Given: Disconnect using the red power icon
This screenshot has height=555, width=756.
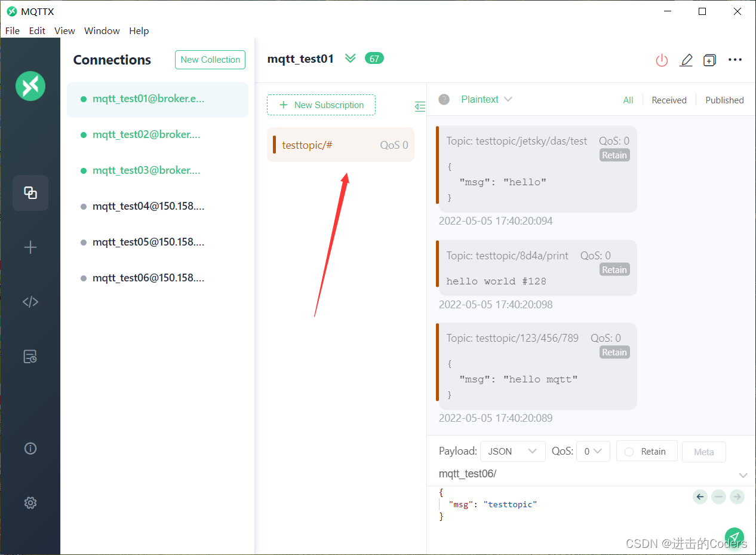Looking at the screenshot, I should [662, 60].
